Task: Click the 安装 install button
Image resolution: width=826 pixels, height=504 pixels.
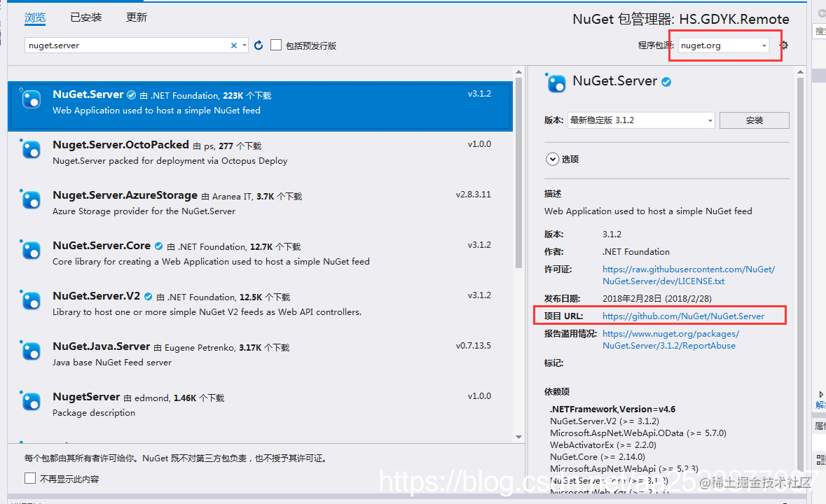Action: tap(755, 120)
